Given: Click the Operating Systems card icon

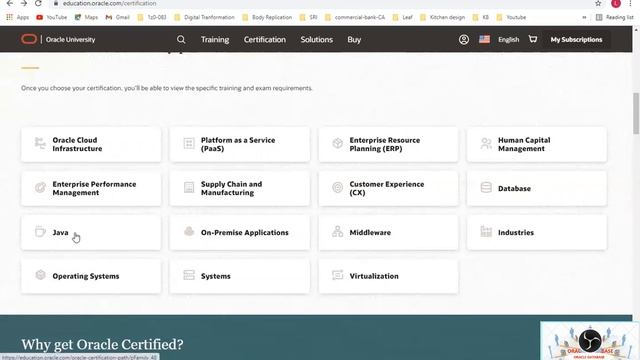Looking at the screenshot, I should tap(40, 275).
